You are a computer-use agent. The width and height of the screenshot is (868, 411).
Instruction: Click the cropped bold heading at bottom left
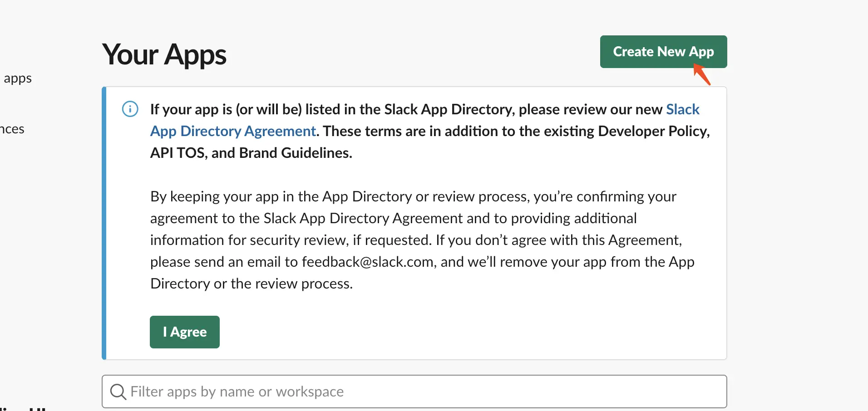(x=23, y=408)
